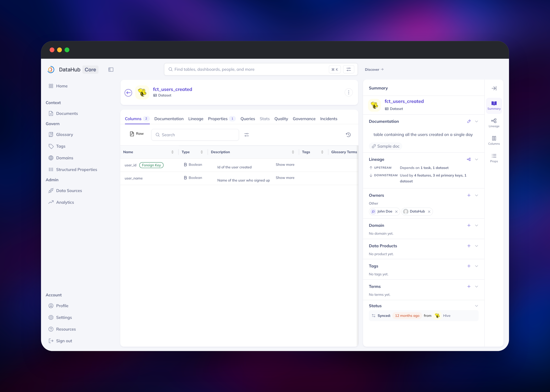550x392 pixels.
Task: Open schema filter sliders icon
Action: (246, 135)
